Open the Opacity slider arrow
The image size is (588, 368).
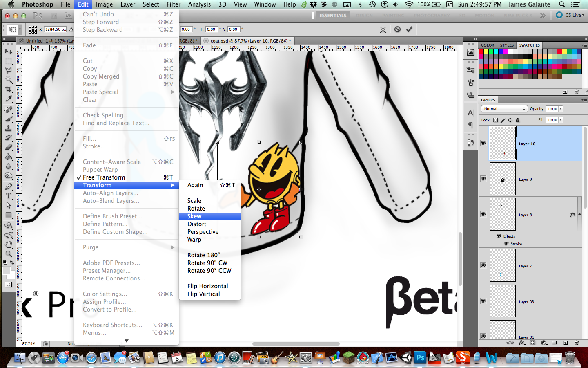[561, 109]
